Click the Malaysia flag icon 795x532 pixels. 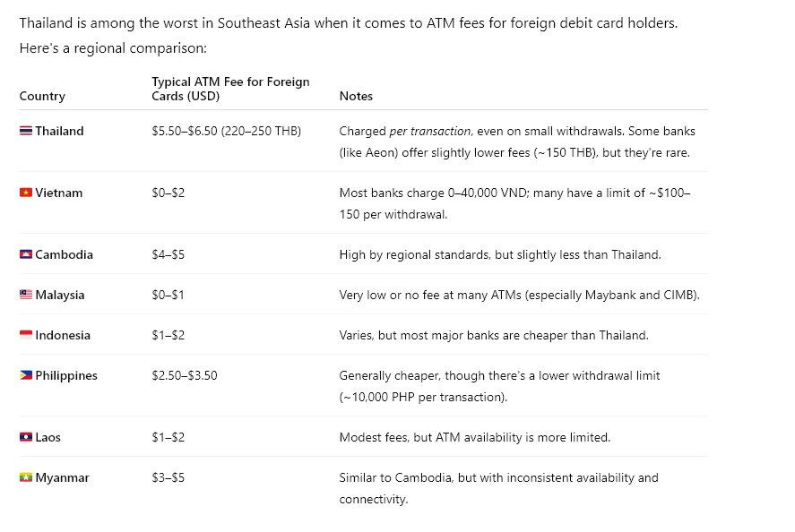point(26,295)
